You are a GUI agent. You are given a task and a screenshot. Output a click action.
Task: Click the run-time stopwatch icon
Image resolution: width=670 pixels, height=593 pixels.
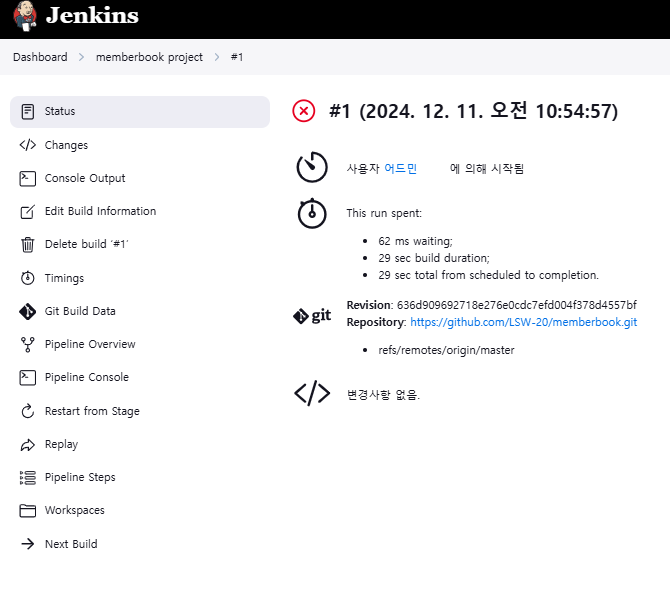click(x=312, y=213)
